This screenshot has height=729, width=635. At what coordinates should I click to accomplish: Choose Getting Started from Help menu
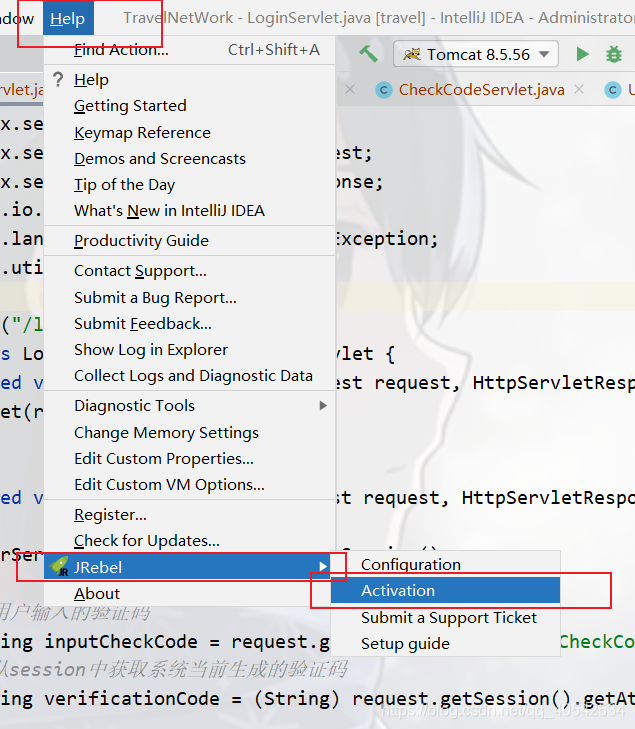pyautogui.click(x=190, y=106)
